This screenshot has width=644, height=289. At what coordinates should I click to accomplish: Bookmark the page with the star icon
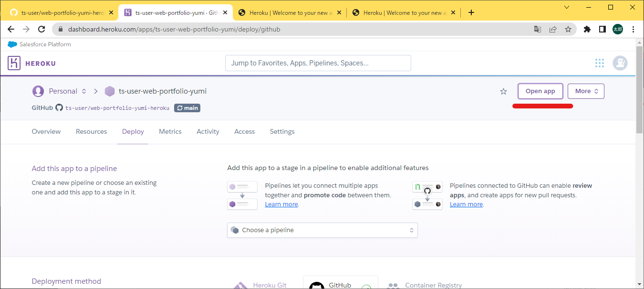(x=568, y=29)
